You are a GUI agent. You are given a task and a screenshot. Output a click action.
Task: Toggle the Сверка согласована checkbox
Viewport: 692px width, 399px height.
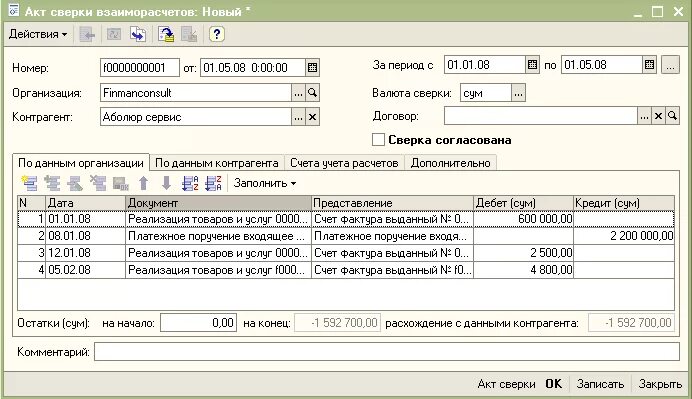tap(378, 140)
